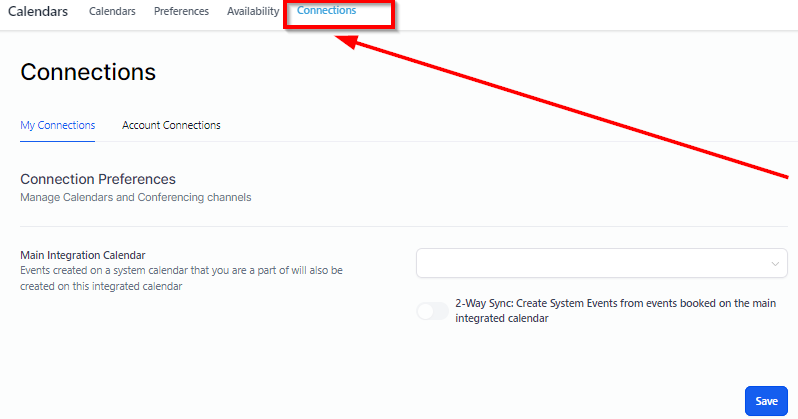Click the bold Calendars title at top-left
Screen dimensions: 798x419
[38, 11]
